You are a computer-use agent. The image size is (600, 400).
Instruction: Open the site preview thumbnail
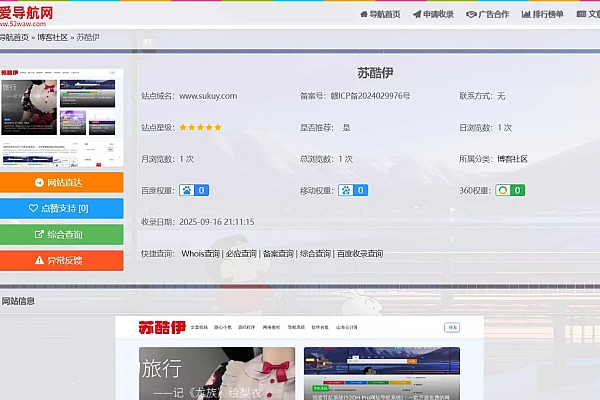[62, 118]
